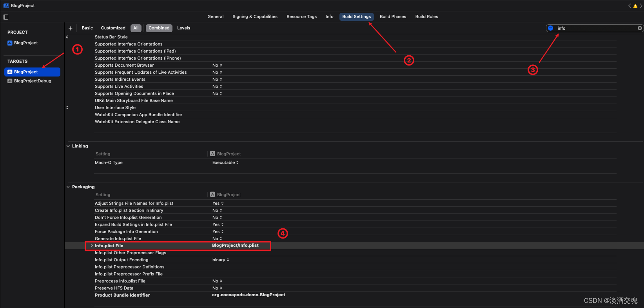
Task: Change Create Info.plist Section in Binary value
Action: pos(217,210)
